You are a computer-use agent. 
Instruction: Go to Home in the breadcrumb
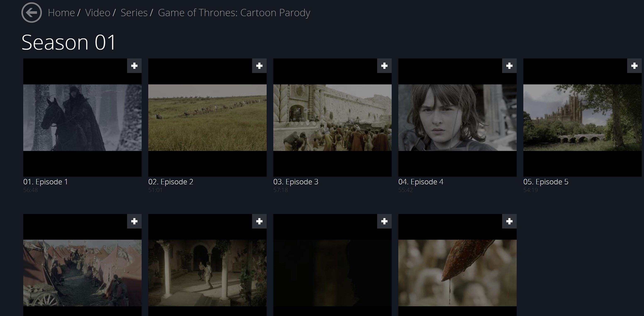tap(61, 13)
